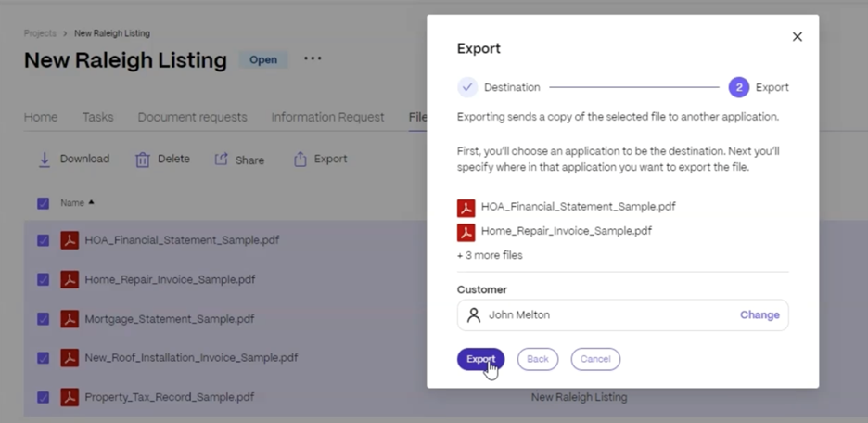
Task: Click PDF icon beside Property_Tax_Record_Sample.pdf
Action: 70,397
